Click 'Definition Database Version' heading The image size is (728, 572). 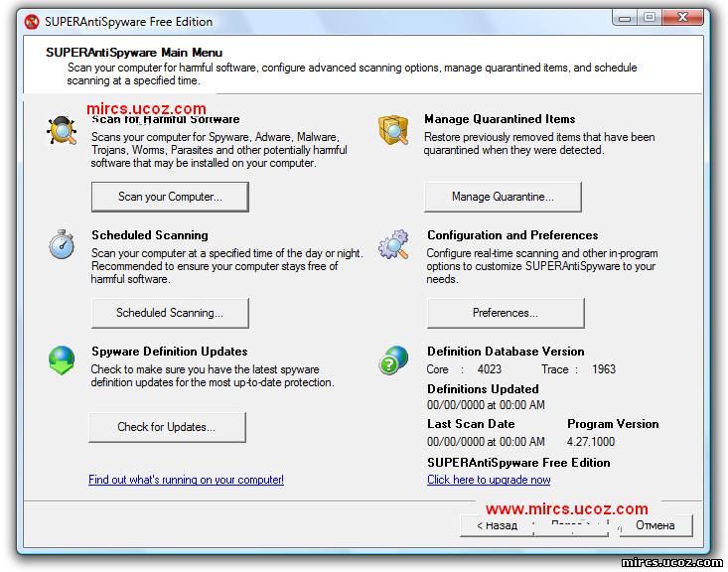pos(506,352)
